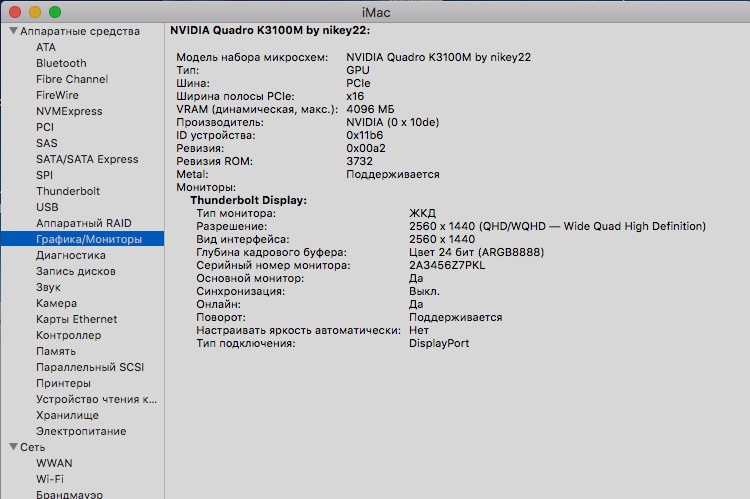Open Брандмауэр sidebar entry

click(x=69, y=494)
